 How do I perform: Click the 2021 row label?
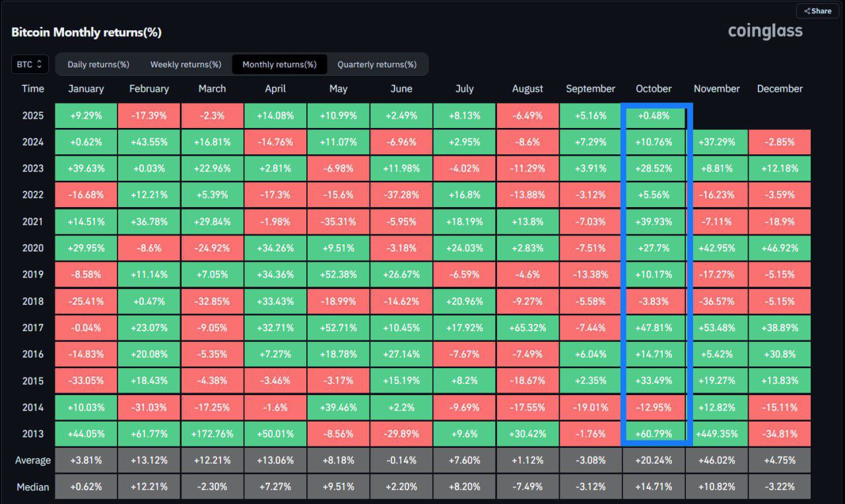(33, 222)
